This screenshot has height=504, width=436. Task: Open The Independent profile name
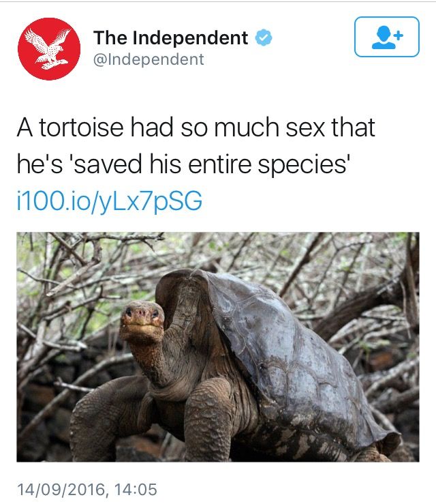click(170, 38)
